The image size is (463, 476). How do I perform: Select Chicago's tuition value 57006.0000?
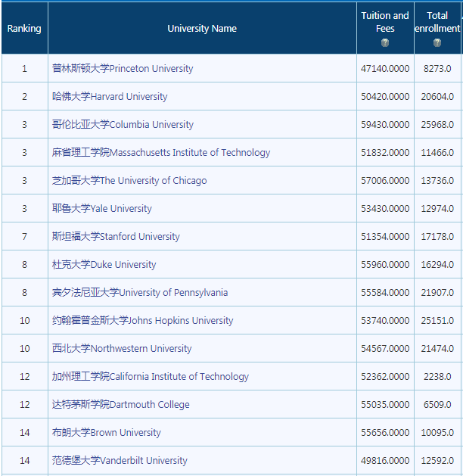pos(385,181)
